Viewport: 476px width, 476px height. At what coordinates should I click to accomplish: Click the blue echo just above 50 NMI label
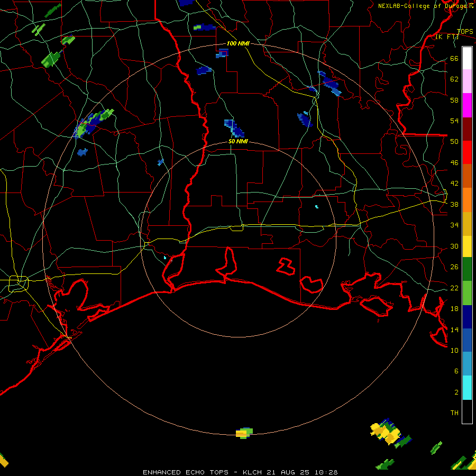tap(234, 128)
